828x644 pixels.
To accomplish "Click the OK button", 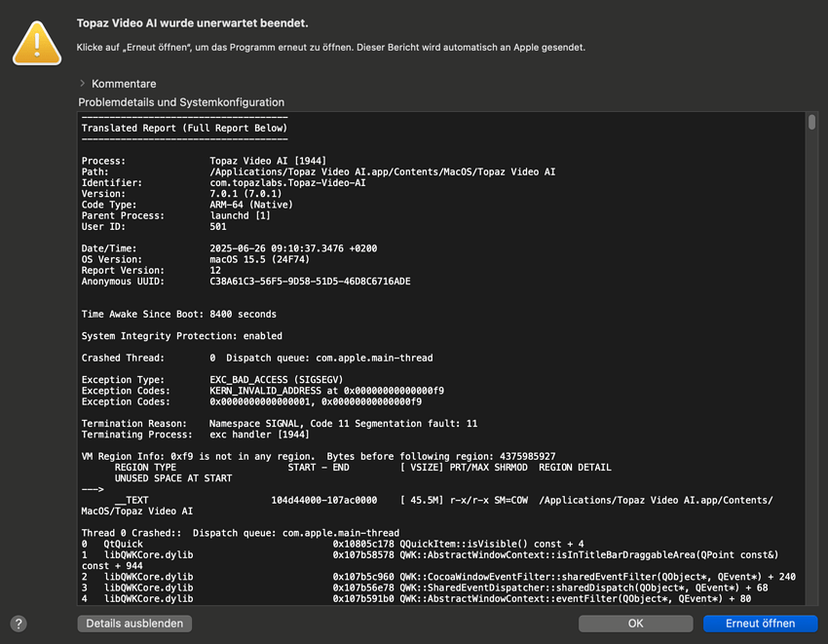I will pos(636,624).
